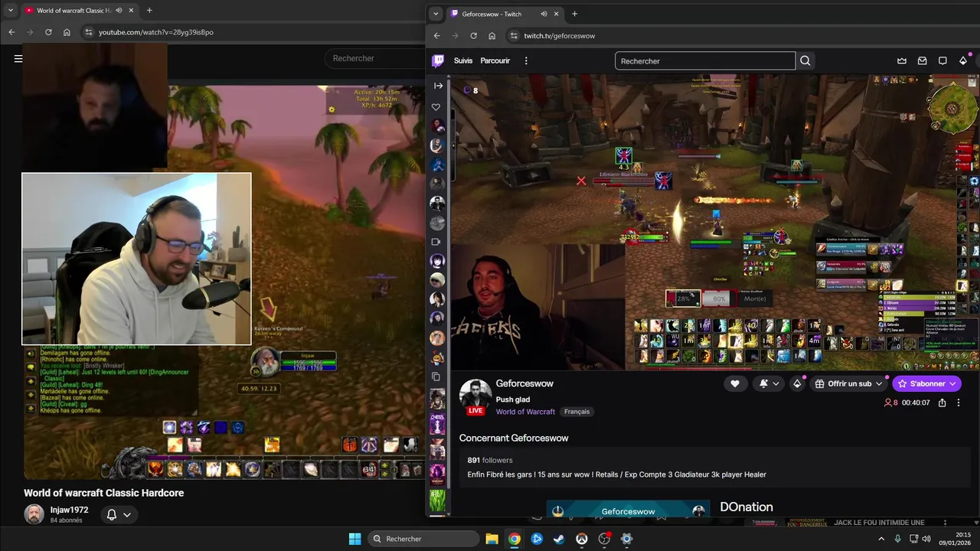Click the '84 abonnés' subscriber count
The image size is (980, 551).
coord(66,521)
